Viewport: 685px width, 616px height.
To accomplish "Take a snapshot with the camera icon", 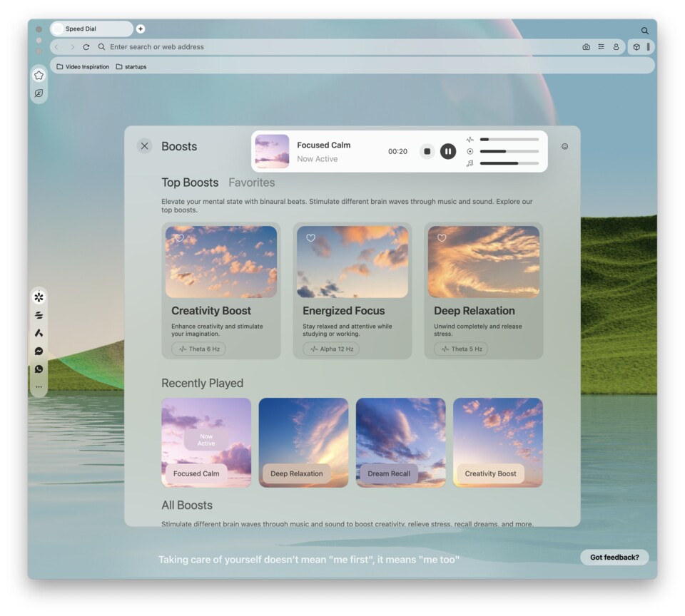I will tap(586, 47).
